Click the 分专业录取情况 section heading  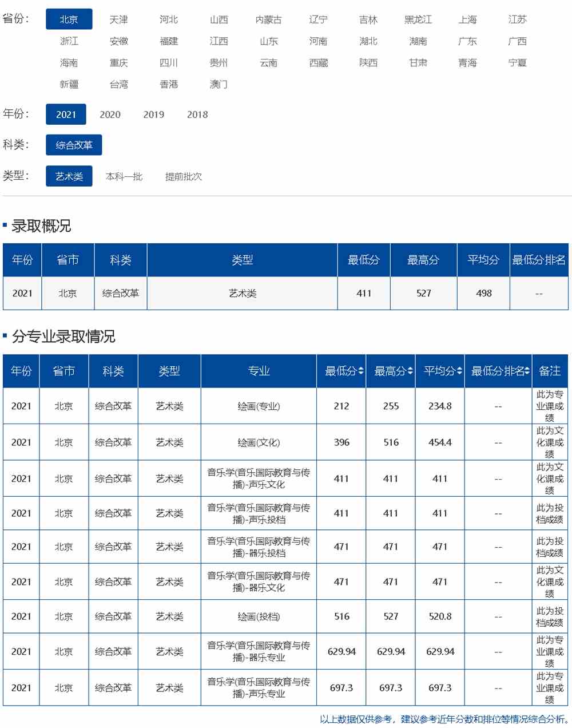click(x=63, y=337)
